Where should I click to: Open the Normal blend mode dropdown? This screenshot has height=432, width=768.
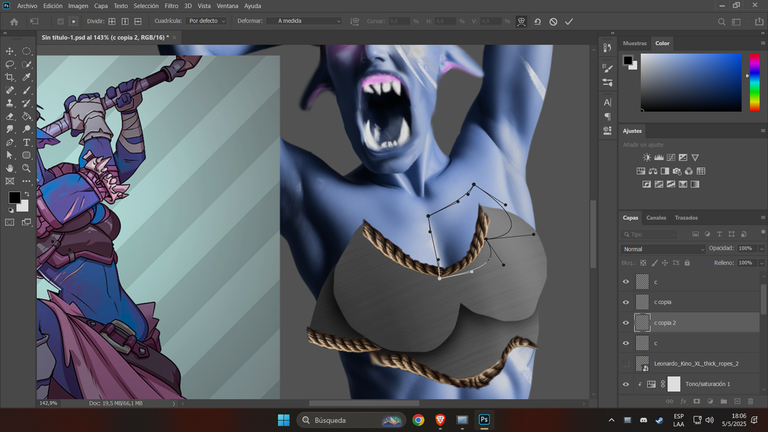coord(663,249)
